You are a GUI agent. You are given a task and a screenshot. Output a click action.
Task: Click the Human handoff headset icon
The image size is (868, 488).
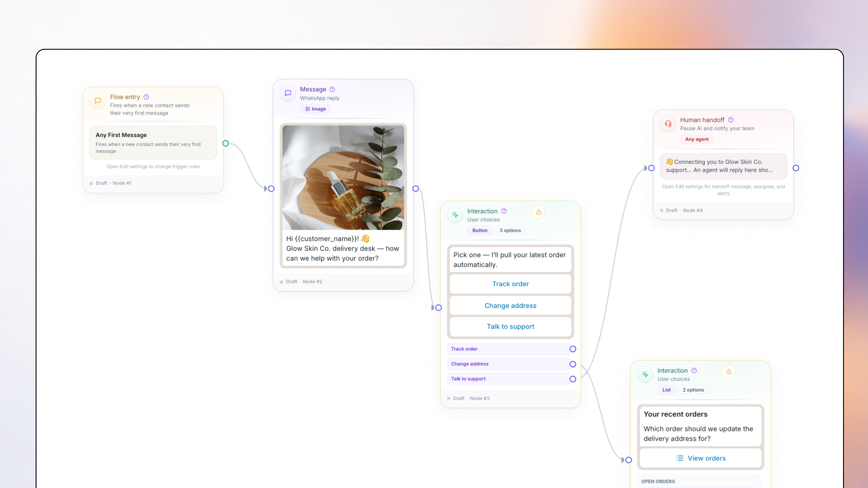(668, 124)
